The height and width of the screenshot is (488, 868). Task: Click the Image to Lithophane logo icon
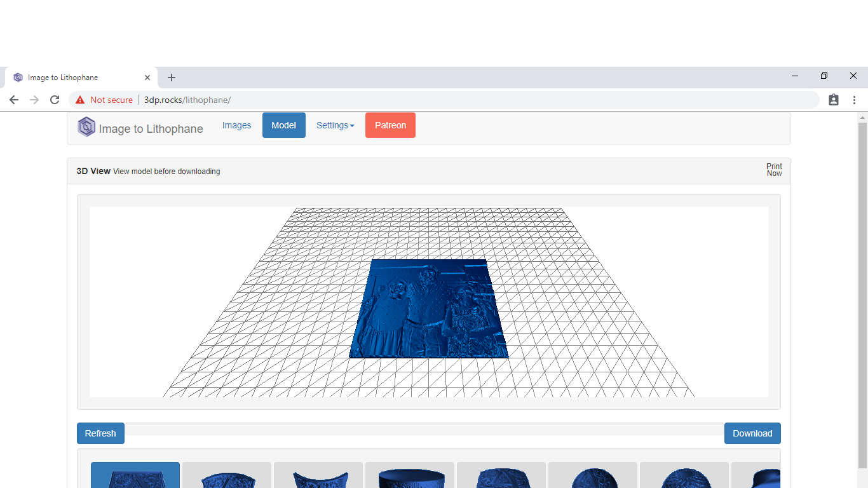(86, 126)
